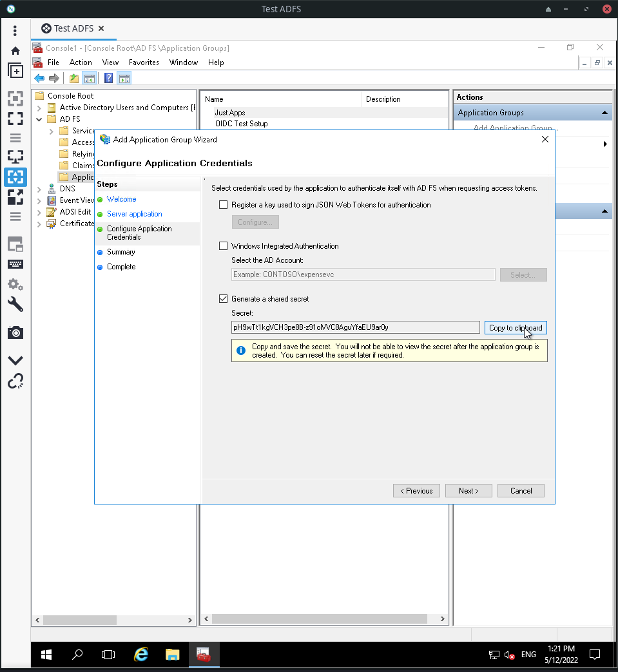The height and width of the screenshot is (672, 618).
Task: Click the up one level folder icon
Action: (74, 78)
